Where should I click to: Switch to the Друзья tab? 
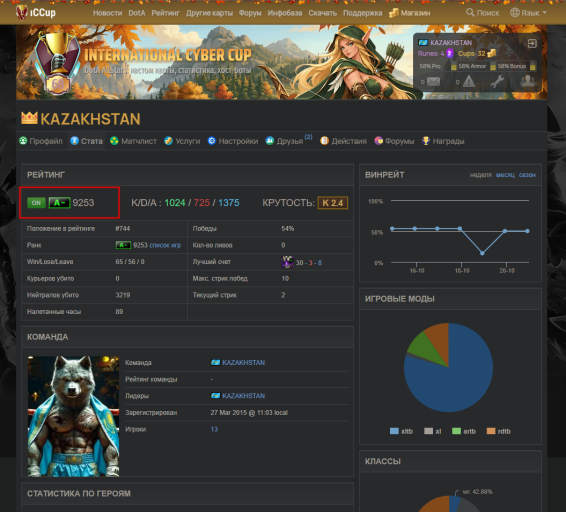(284, 141)
